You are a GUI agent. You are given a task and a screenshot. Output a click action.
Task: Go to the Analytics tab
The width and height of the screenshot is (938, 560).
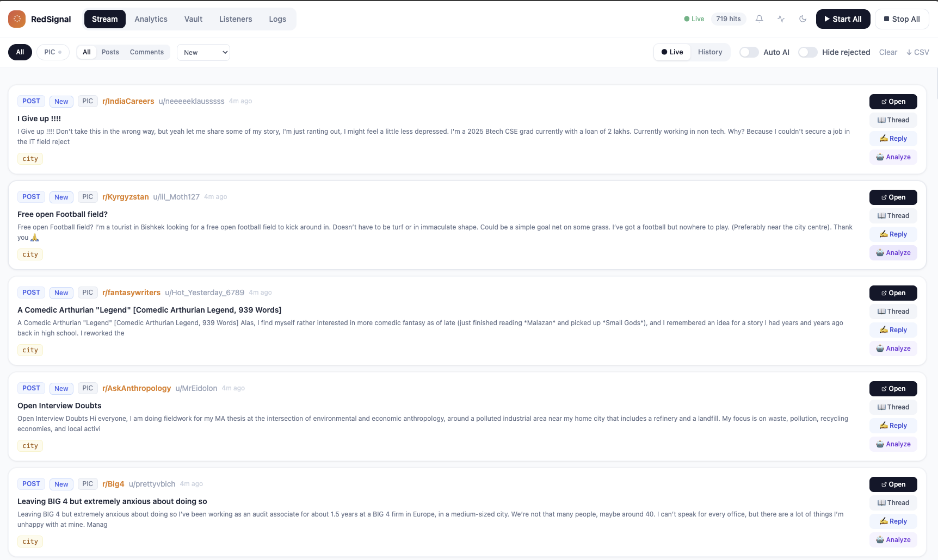pos(151,19)
